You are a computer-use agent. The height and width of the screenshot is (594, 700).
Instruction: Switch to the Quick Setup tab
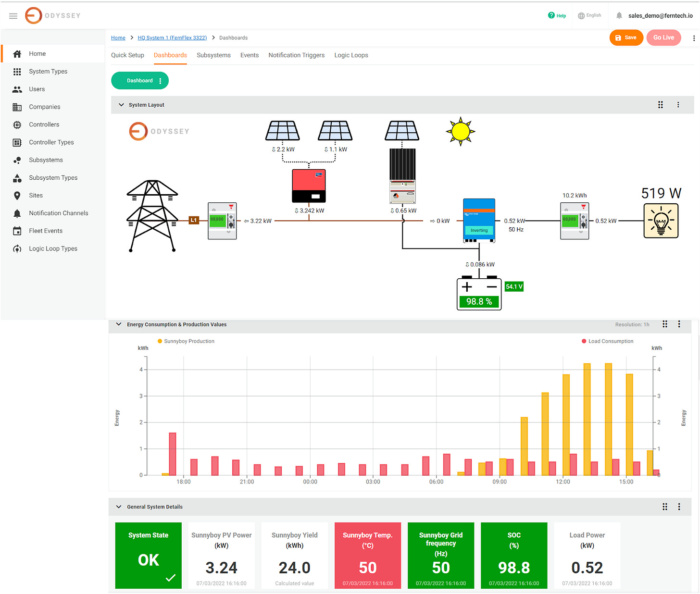click(x=127, y=55)
